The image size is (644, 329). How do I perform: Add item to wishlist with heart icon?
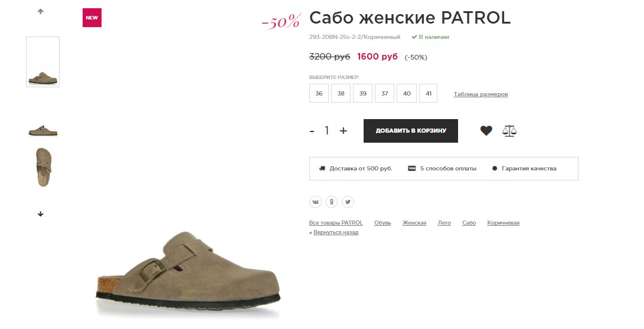486,131
